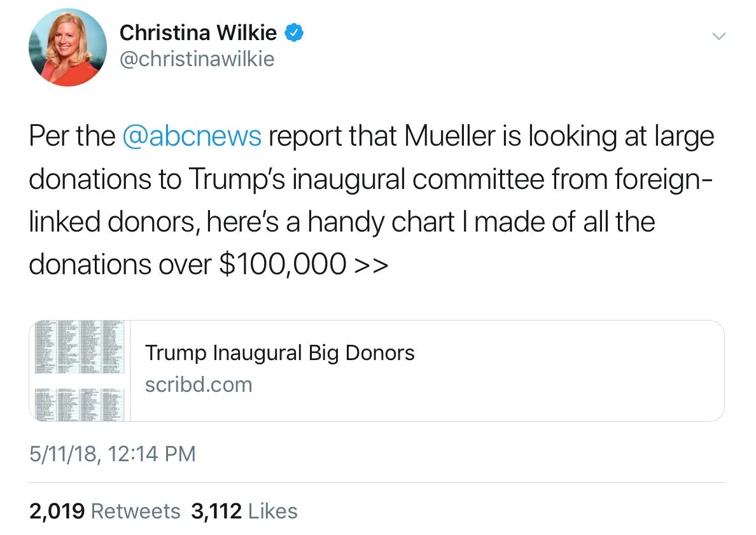The width and height of the screenshot is (756, 535).
Task: Click the @christinawilkie handle
Action: pyautogui.click(x=197, y=59)
